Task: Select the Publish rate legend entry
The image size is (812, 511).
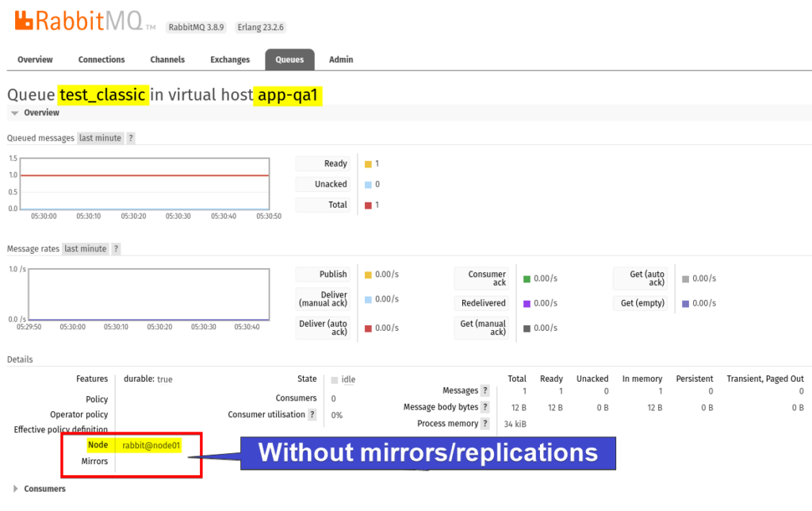Action: [x=323, y=274]
